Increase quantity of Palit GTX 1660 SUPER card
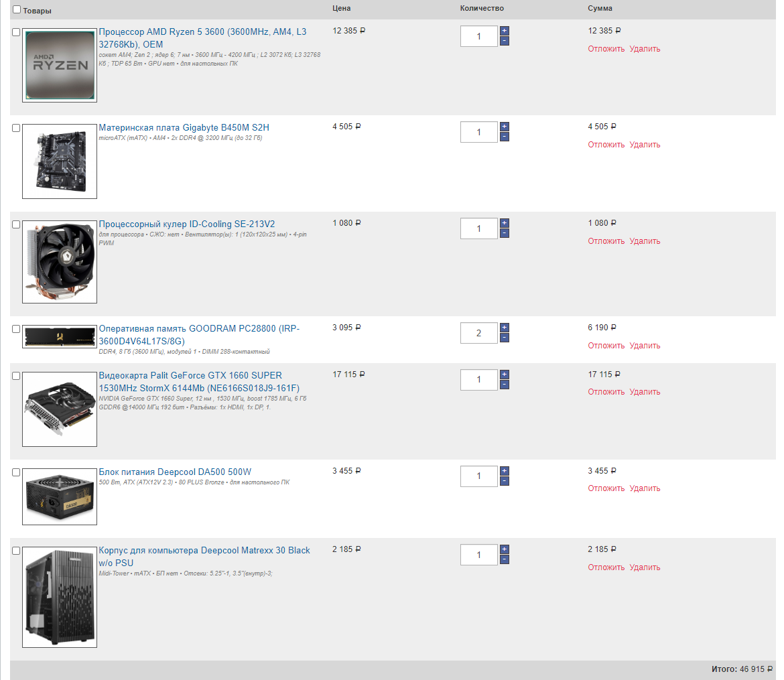Viewport: 784px width, 680px height. pos(505,375)
